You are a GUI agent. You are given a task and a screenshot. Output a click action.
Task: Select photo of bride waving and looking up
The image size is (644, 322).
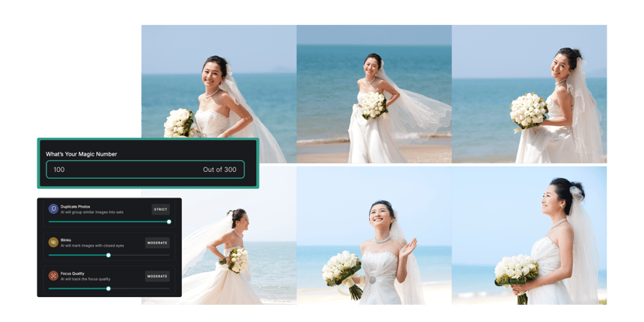tap(374, 235)
